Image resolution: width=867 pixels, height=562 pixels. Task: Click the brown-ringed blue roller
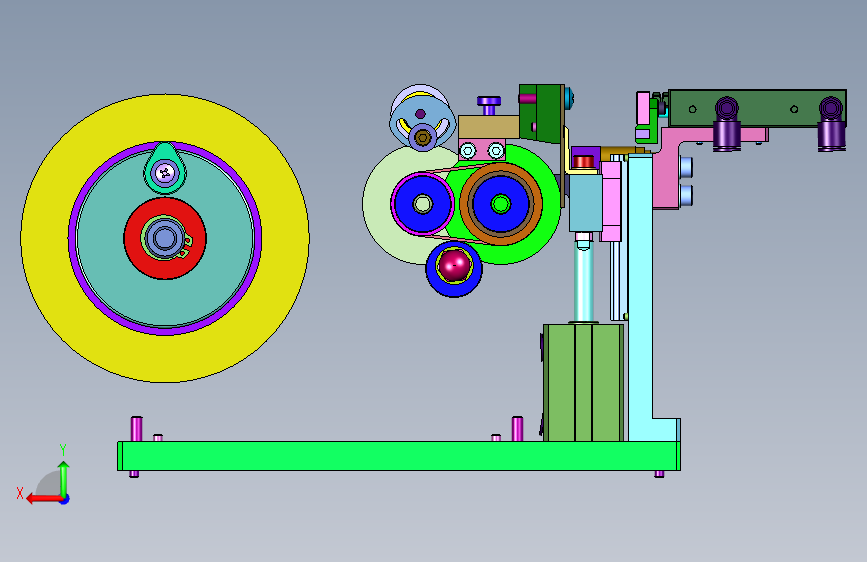click(501, 204)
